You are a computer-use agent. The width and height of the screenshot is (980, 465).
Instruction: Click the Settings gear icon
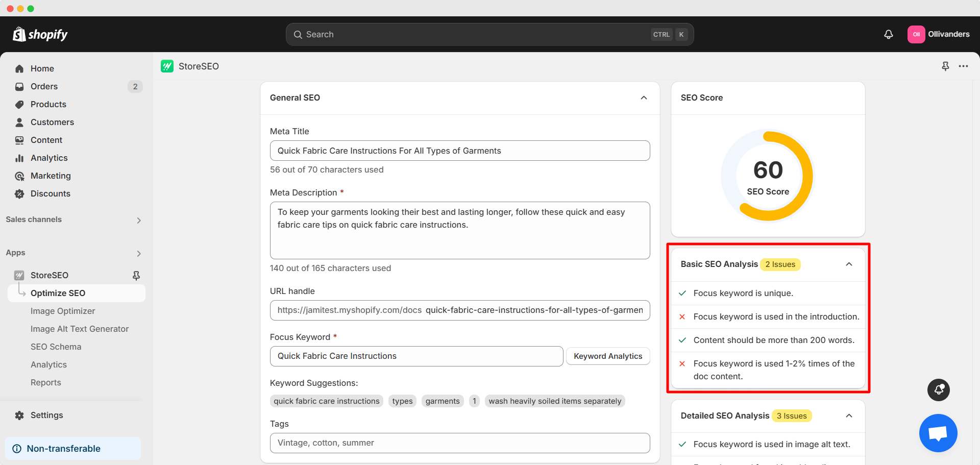pos(19,415)
